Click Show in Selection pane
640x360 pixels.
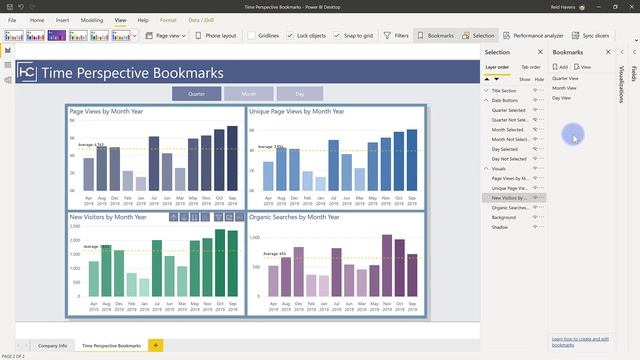coord(524,79)
